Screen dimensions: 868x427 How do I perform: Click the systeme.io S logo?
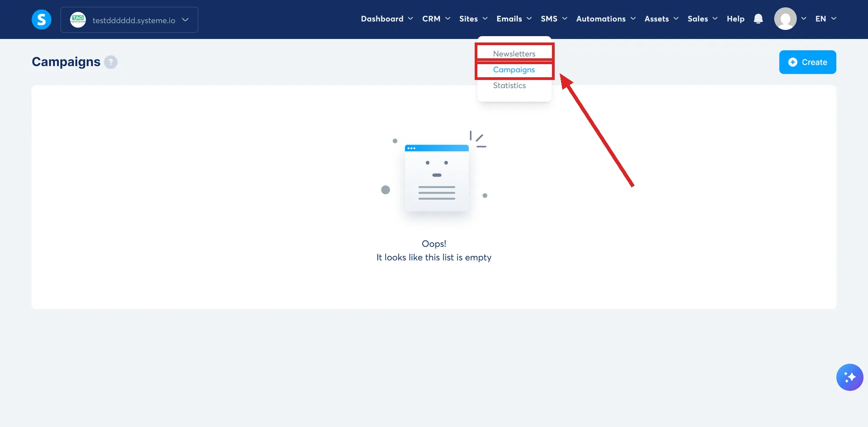pos(41,19)
